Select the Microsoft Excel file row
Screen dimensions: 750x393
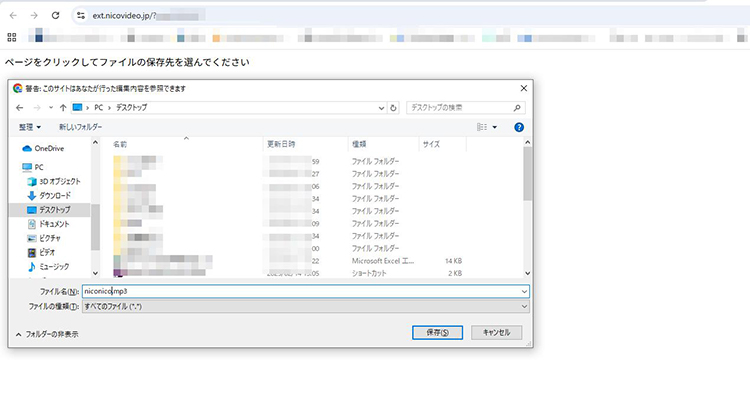[287, 261]
